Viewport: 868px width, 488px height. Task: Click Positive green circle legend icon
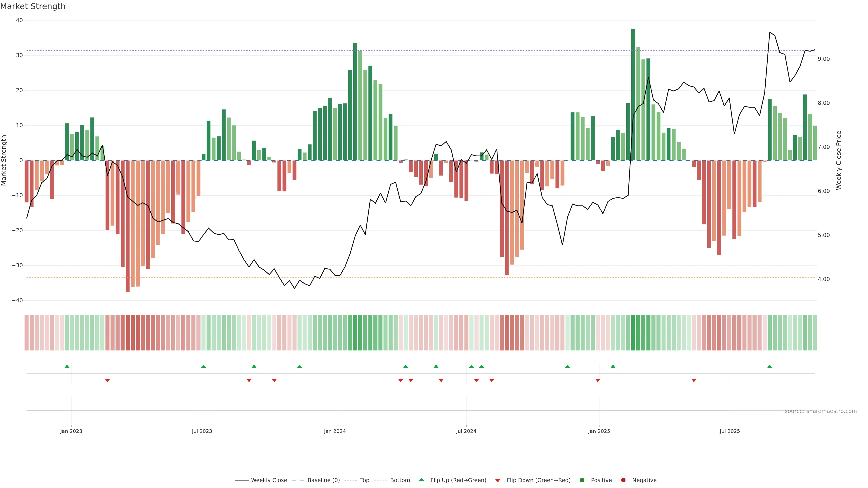pyautogui.click(x=582, y=480)
